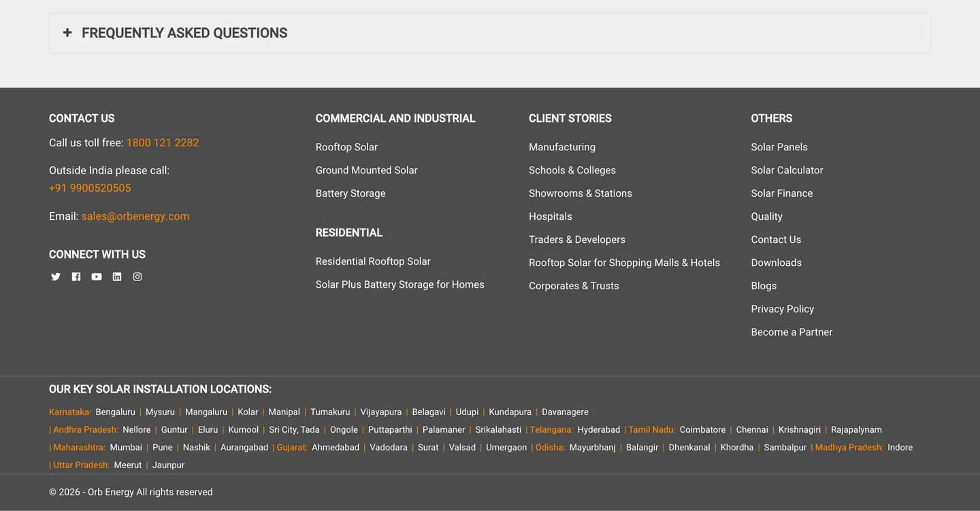Email sales@orbenergy.com

135,216
